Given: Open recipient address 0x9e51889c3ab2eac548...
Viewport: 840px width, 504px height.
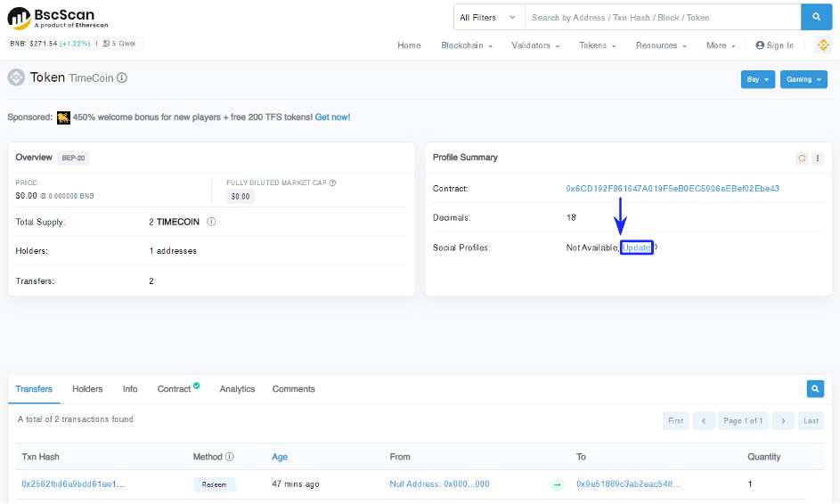Looking at the screenshot, I should pos(628,484).
